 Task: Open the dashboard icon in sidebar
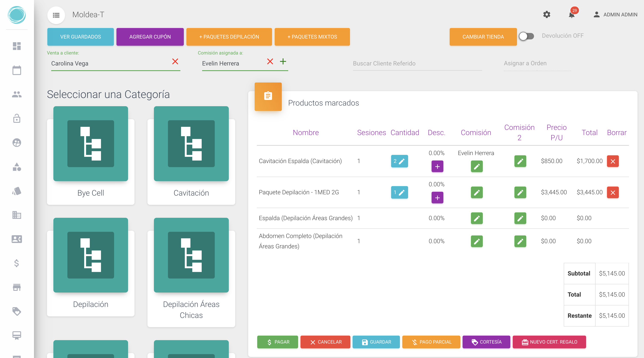17,46
